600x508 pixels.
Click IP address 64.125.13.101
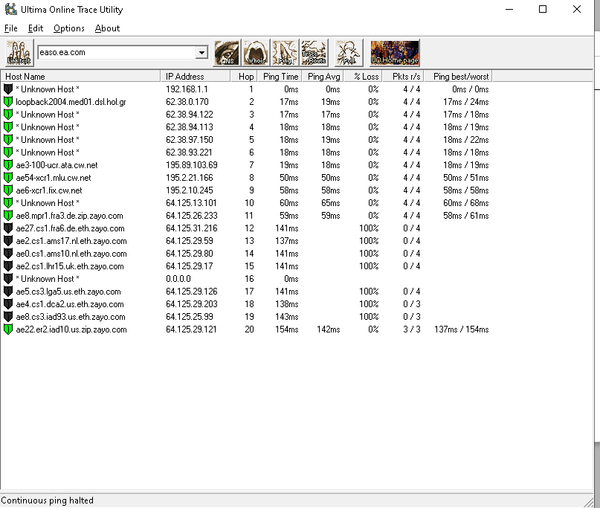[191, 203]
